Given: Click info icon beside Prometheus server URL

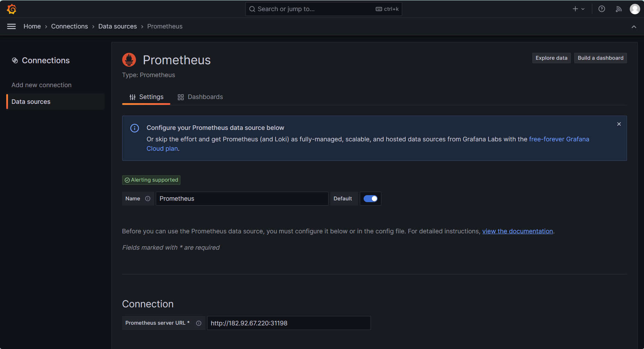Looking at the screenshot, I should point(198,323).
